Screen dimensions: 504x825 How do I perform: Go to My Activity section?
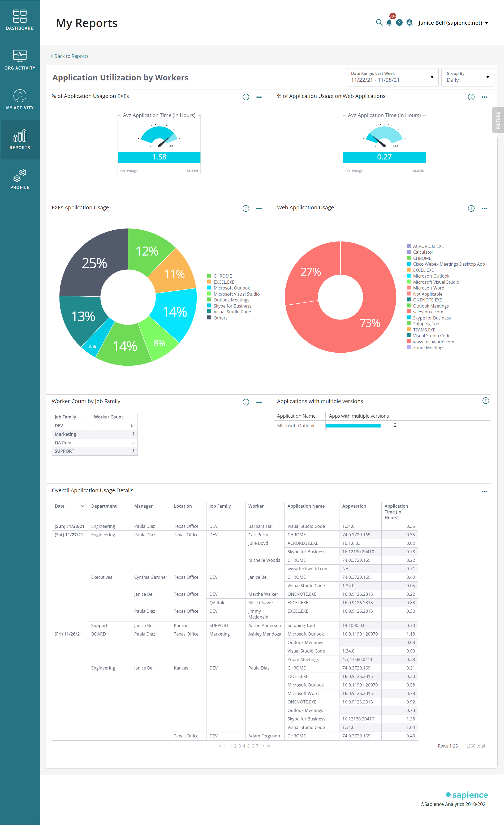tap(20, 100)
